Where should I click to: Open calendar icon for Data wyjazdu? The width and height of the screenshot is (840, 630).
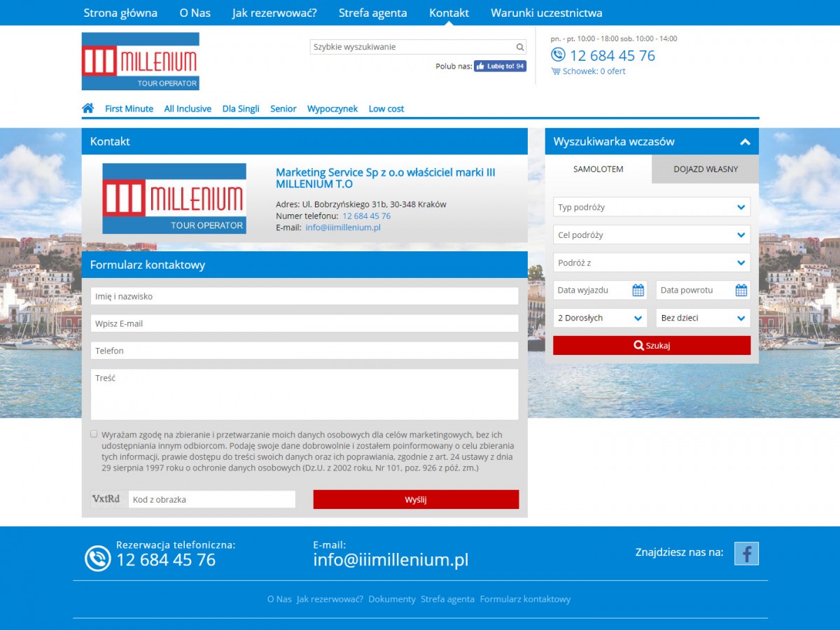coord(638,290)
